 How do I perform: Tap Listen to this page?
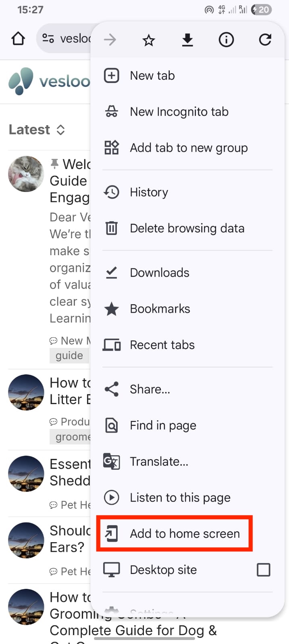pyautogui.click(x=180, y=497)
